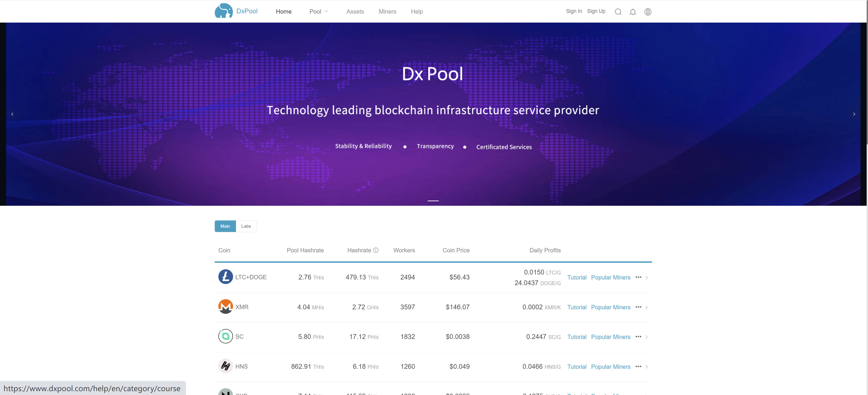The width and height of the screenshot is (868, 395).
Task: Click the $146.07 XMR price
Action: pyautogui.click(x=457, y=307)
